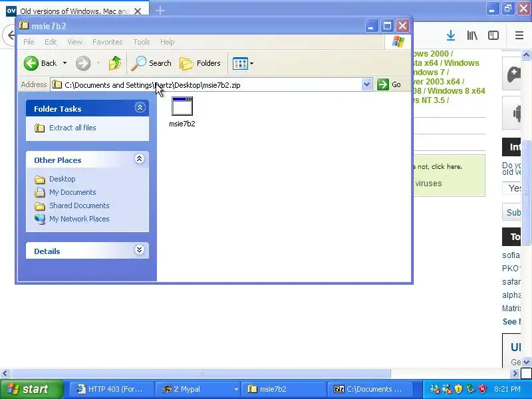
Task: Collapse the Other Places panel
Action: pos(140,159)
